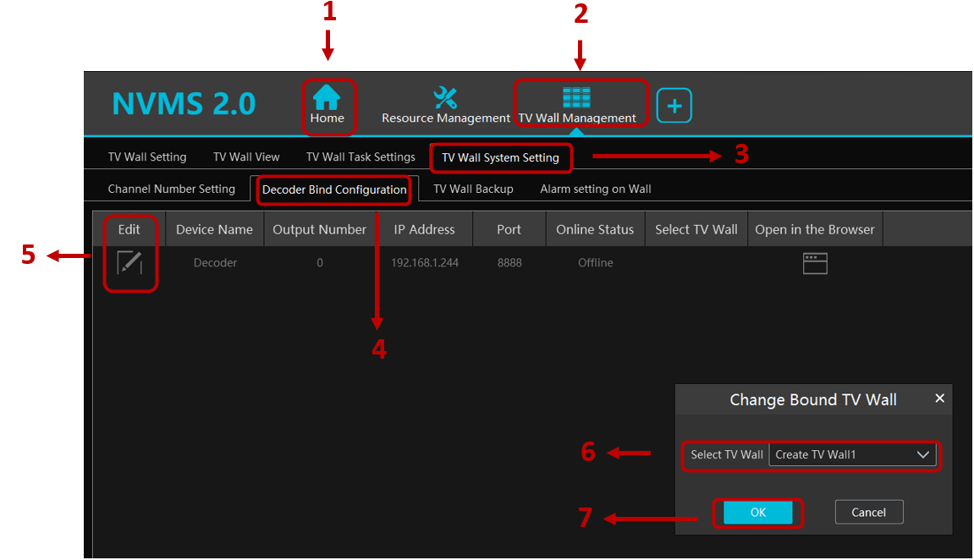Click the IP Address column header

point(425,228)
